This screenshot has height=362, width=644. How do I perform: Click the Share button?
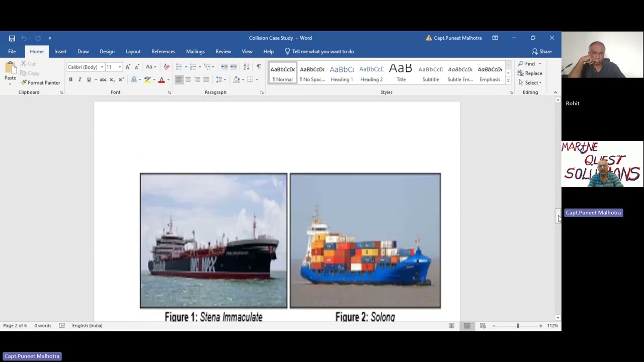tap(542, 51)
